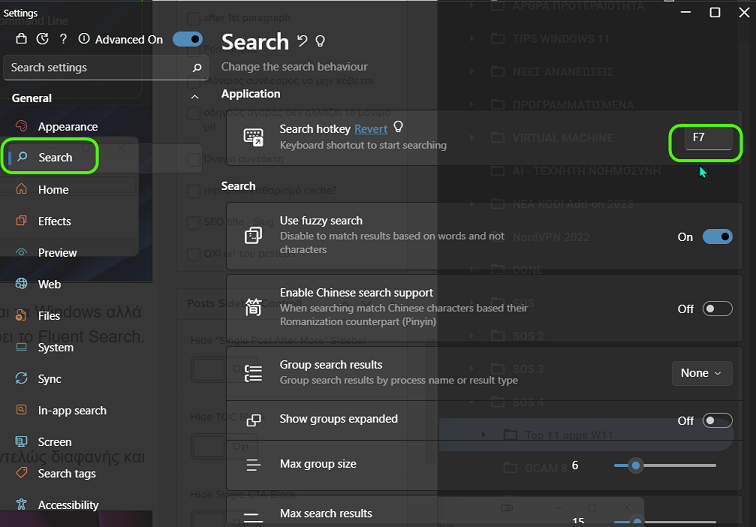
Task: Click the Max group size icon
Action: point(253,465)
